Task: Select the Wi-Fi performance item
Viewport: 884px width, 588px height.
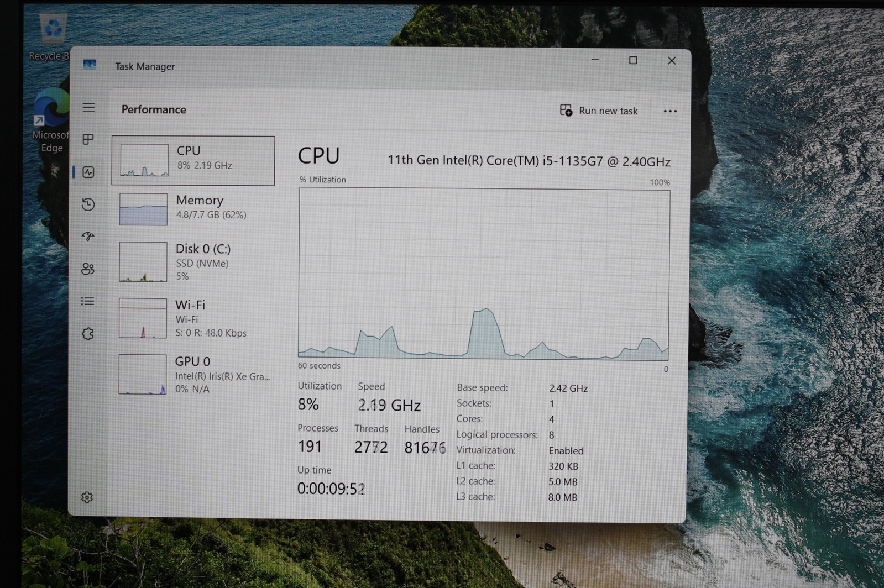Action: click(x=193, y=318)
